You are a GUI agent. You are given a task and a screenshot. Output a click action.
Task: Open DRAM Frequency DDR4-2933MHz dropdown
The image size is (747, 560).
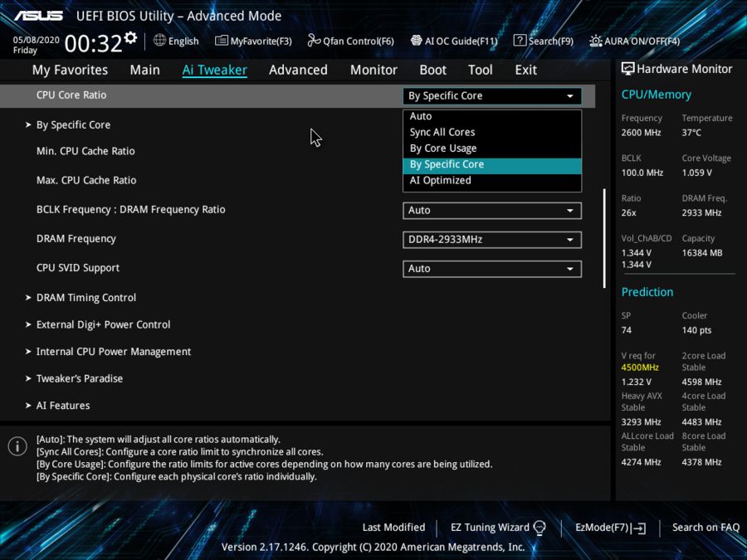491,240
